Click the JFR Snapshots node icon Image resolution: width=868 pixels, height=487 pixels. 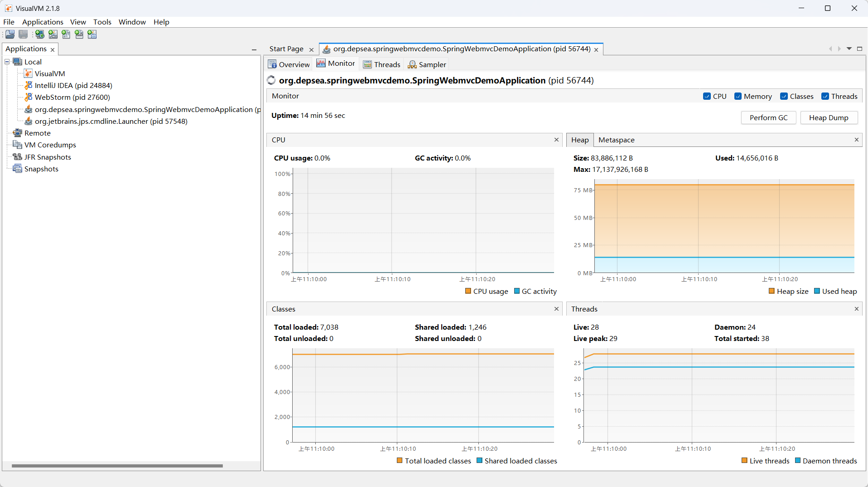tap(18, 157)
